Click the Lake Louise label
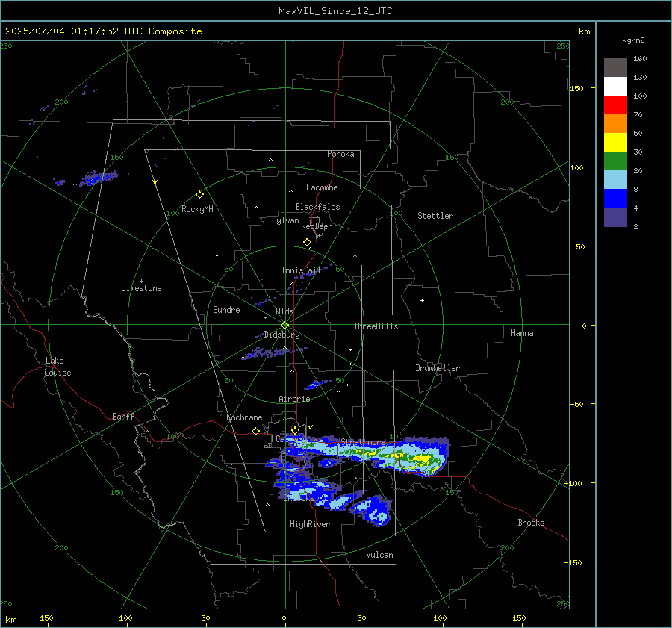Screen dimensions: 672x628 point(57,367)
